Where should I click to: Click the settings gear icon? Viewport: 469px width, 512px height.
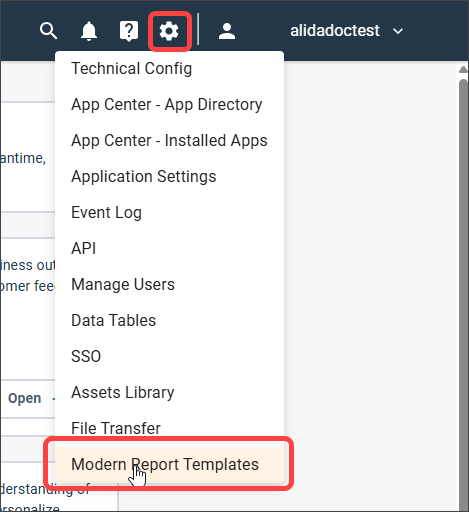[169, 31]
